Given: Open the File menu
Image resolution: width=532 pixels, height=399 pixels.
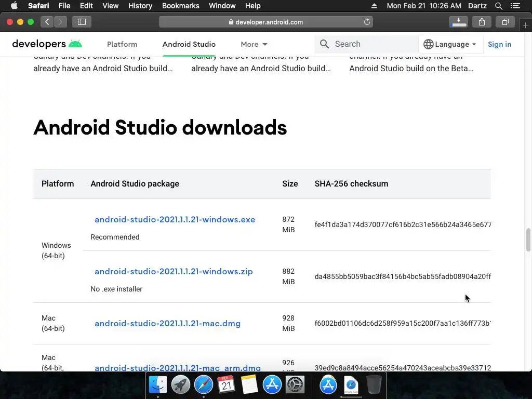Looking at the screenshot, I should coord(64,6).
